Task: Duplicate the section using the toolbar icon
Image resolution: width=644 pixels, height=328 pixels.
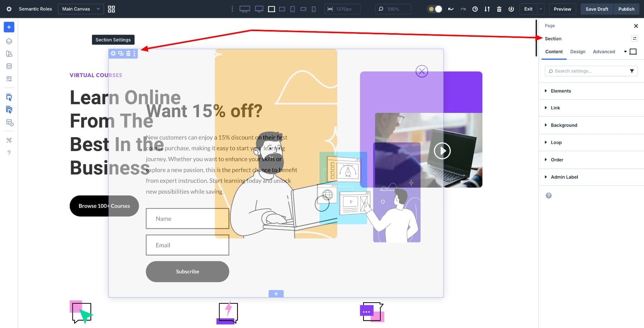Action: [121, 53]
